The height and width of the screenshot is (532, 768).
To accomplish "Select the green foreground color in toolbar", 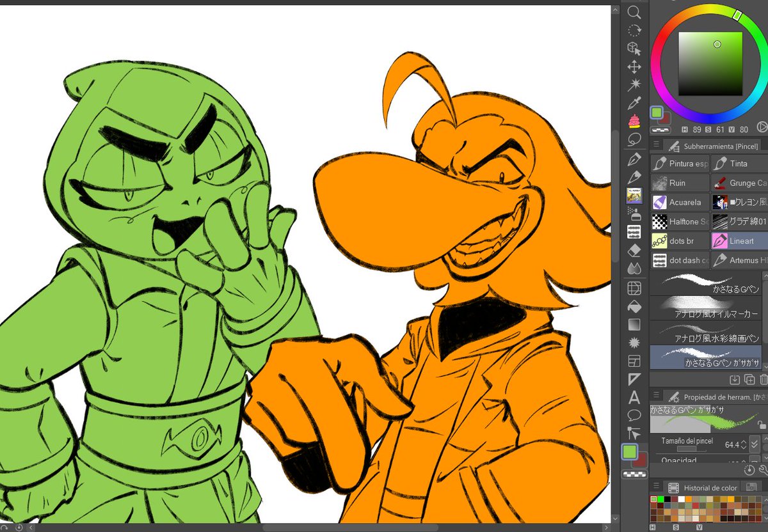I will [x=630, y=452].
